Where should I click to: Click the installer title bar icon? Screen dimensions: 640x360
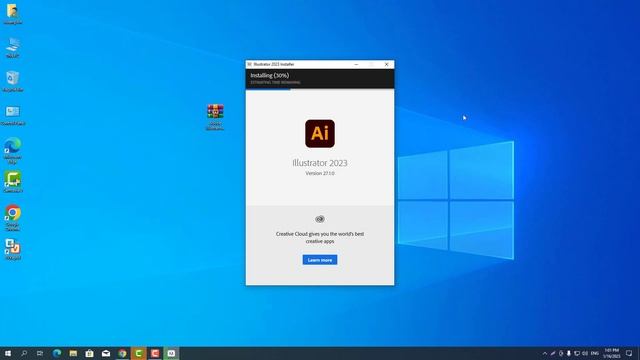click(x=249, y=64)
